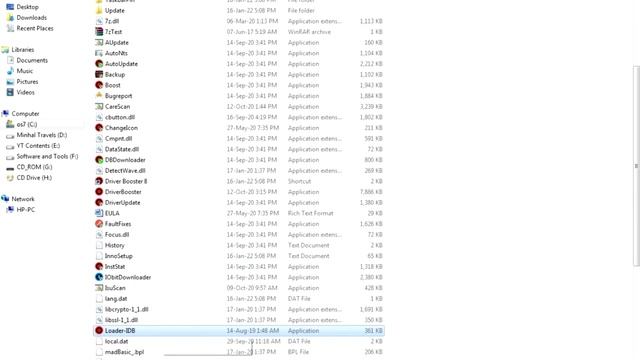
Task: Select the Cmpnt.dll file name
Action: tap(118, 138)
